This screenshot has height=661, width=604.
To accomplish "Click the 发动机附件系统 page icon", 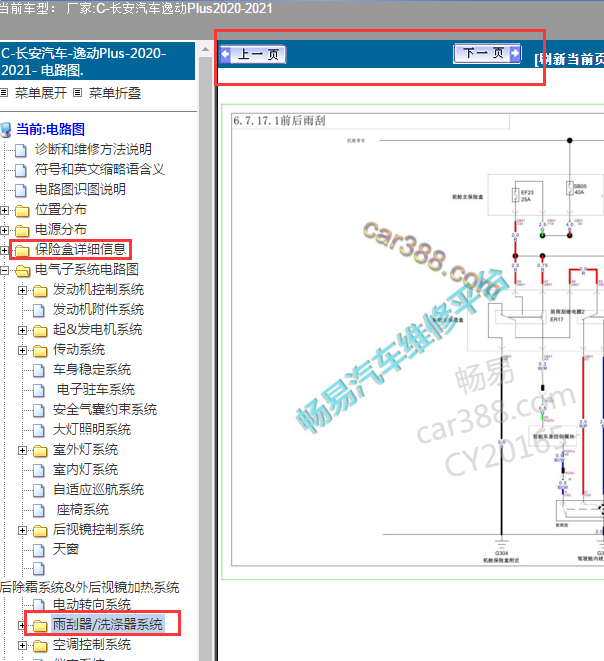I will 39,311.
